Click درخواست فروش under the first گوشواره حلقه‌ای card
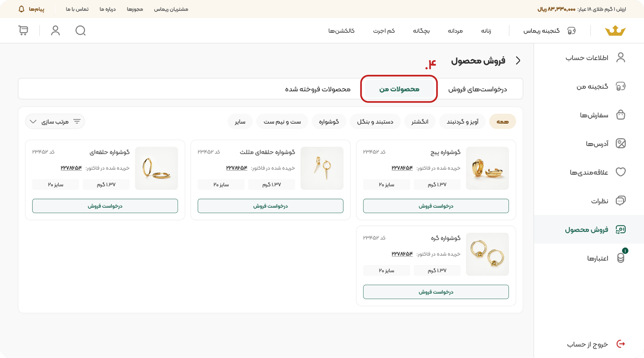 pyautogui.click(x=105, y=206)
